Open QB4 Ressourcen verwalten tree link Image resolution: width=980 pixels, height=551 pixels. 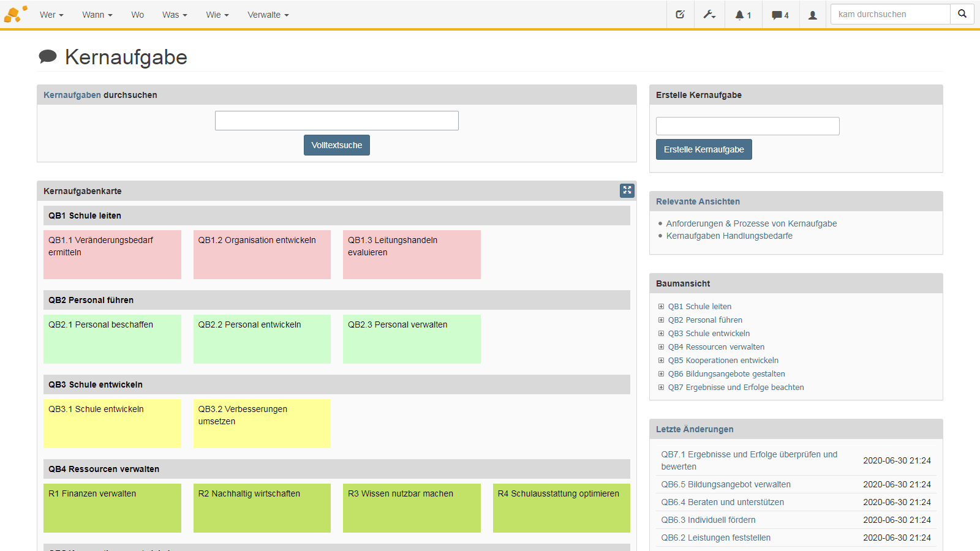[x=716, y=347]
